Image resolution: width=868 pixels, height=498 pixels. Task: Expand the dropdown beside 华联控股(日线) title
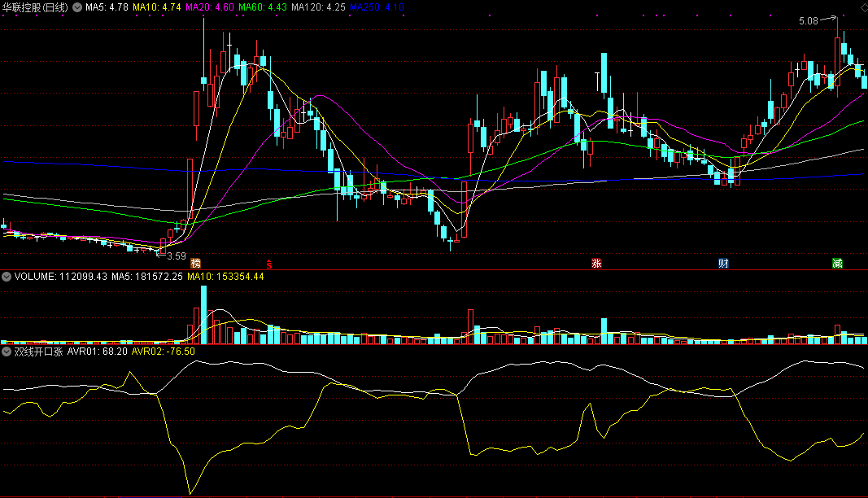coord(77,8)
